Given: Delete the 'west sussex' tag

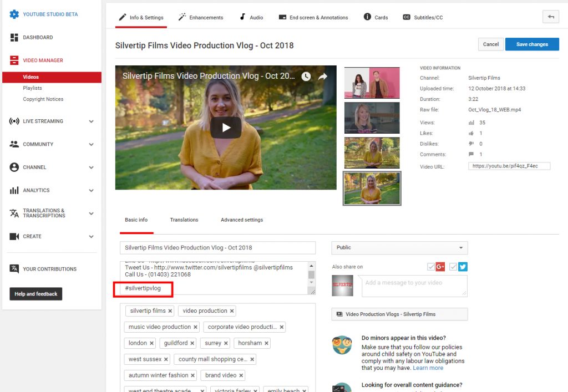Looking at the screenshot, I should click(x=166, y=359).
